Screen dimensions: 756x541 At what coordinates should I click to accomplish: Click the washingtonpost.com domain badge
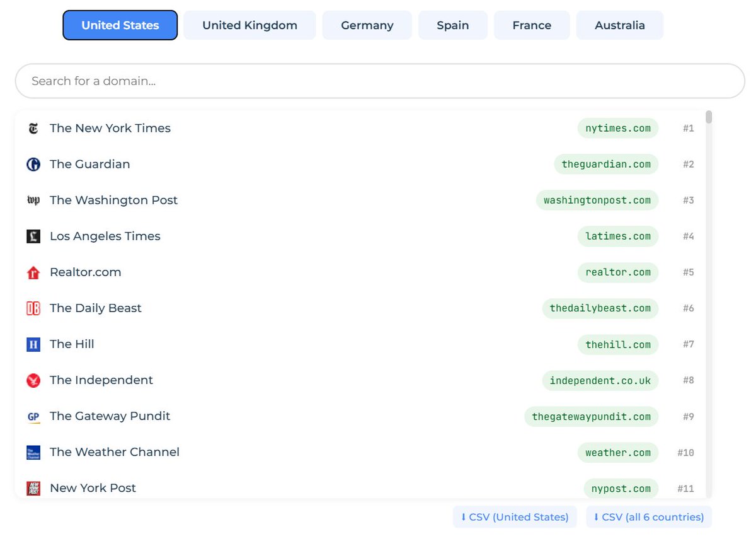click(597, 201)
